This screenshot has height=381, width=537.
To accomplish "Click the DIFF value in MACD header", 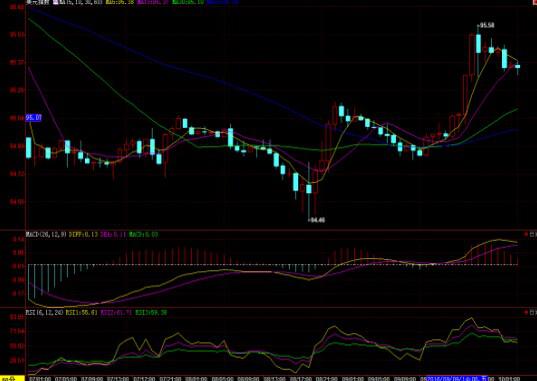I will pyautogui.click(x=83, y=235).
